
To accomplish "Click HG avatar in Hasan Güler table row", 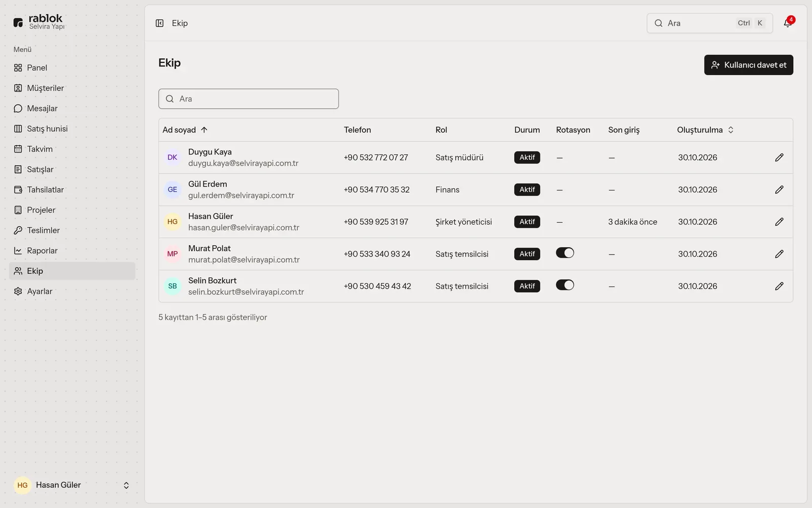I will [x=173, y=221].
